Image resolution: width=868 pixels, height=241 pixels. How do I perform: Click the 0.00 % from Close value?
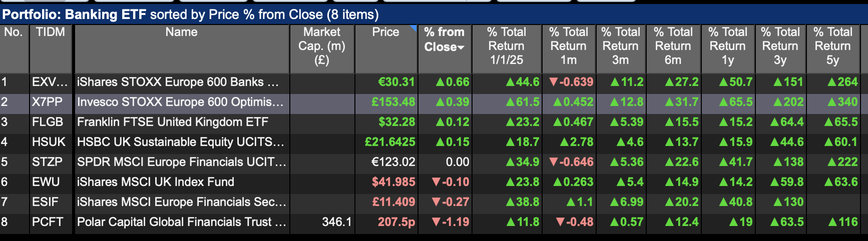point(458,162)
